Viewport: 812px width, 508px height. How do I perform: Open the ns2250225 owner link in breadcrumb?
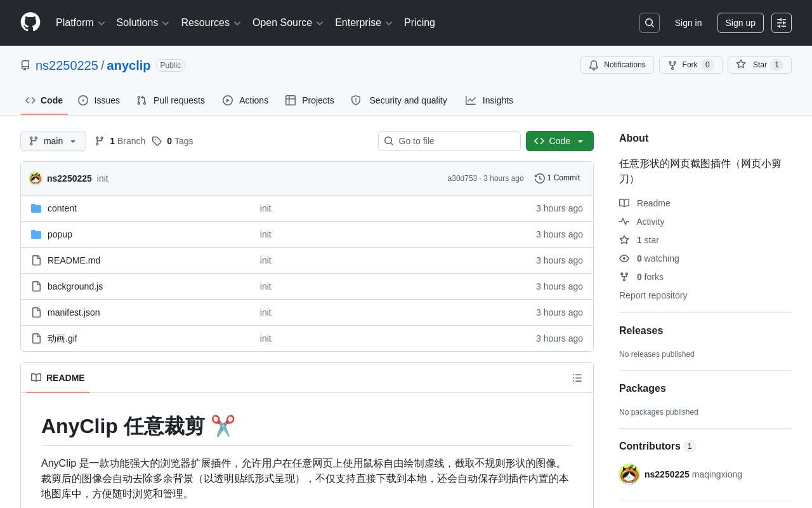(x=67, y=65)
